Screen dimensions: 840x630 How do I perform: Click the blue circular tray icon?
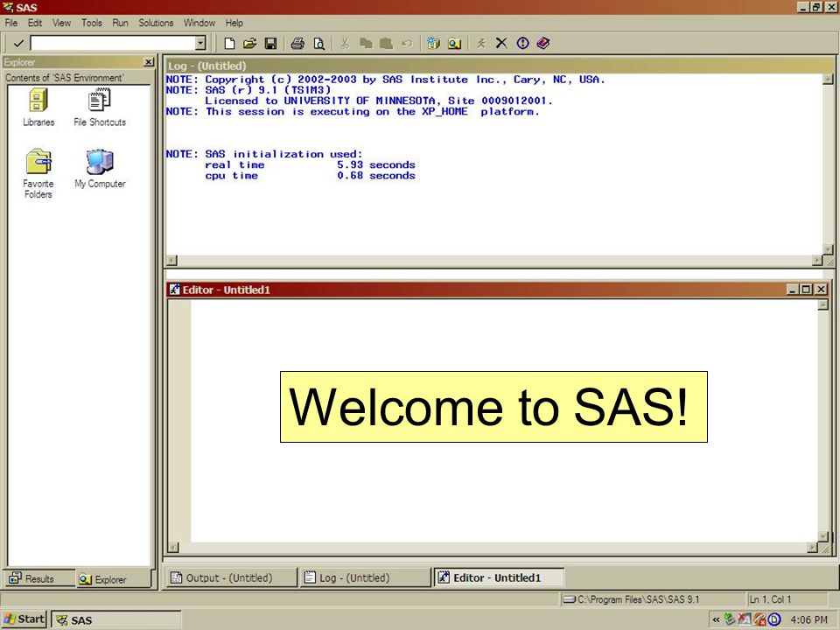pyautogui.click(x=774, y=619)
